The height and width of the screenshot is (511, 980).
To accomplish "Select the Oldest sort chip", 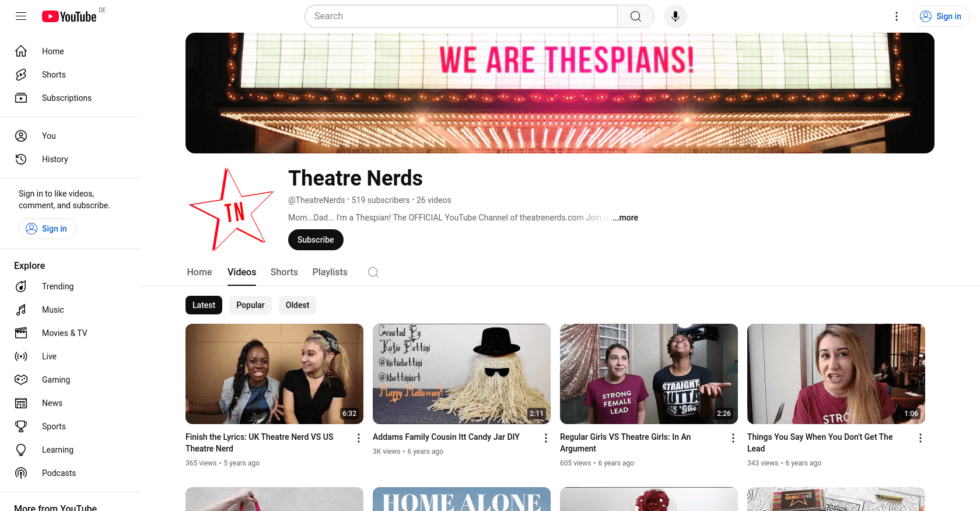I will click(297, 305).
